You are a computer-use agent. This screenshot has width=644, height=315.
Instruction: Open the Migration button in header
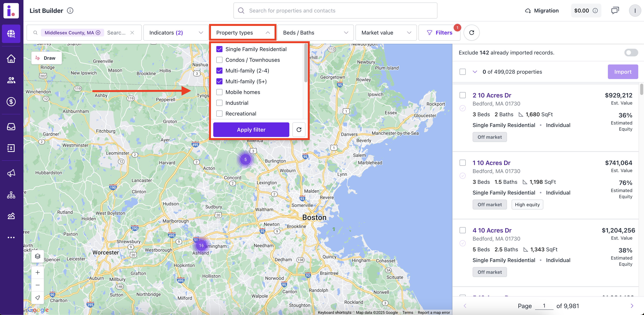click(542, 11)
